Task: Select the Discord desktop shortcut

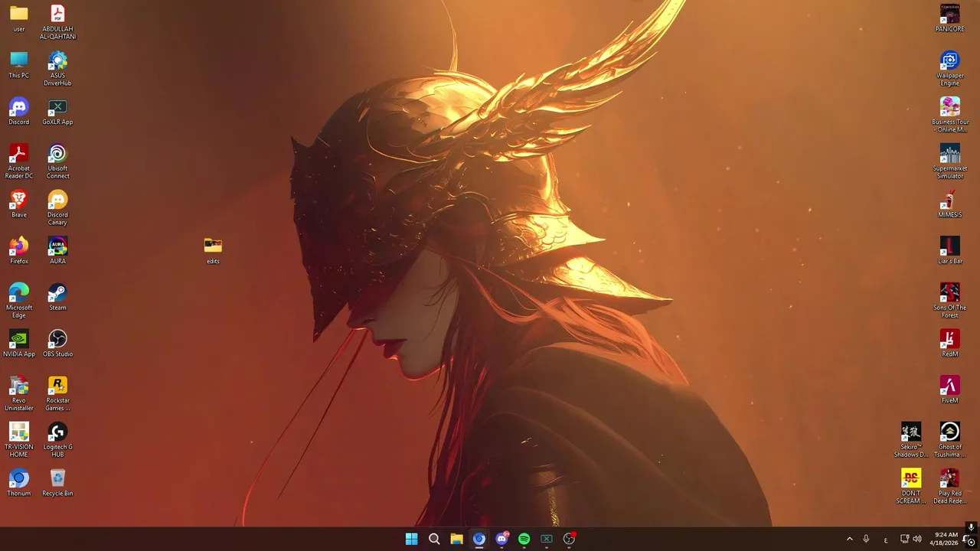Action: coord(19,112)
